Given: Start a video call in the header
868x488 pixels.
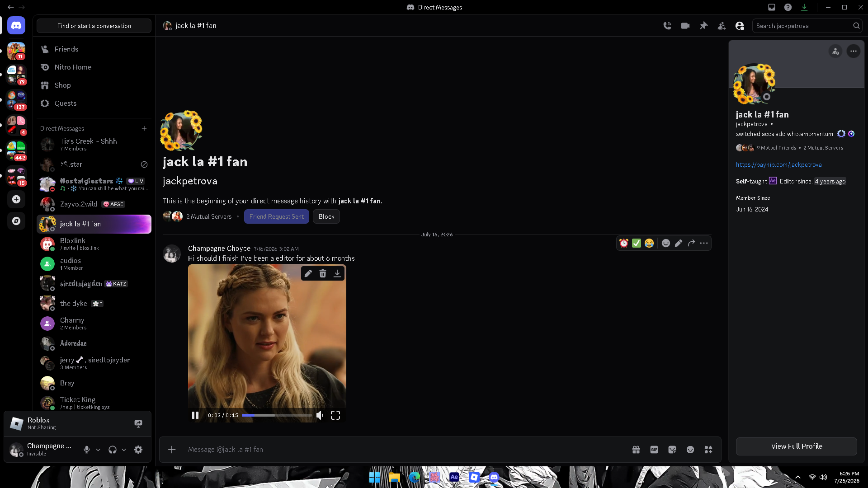Looking at the screenshot, I should coord(685,26).
